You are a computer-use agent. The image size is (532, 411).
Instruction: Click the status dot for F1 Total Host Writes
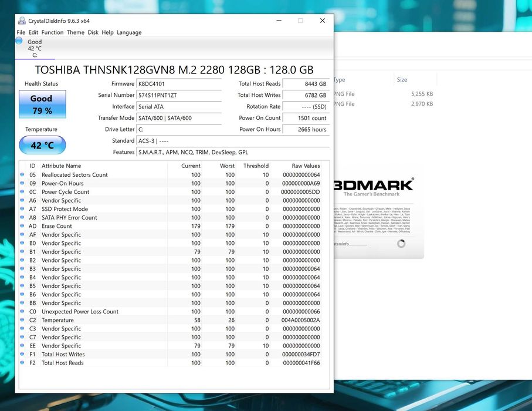pyautogui.click(x=22, y=354)
